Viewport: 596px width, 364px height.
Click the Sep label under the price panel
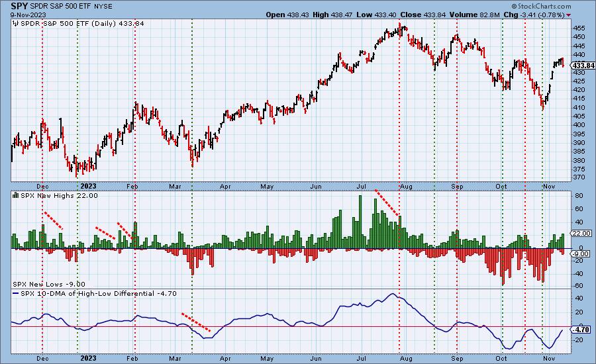click(x=457, y=187)
